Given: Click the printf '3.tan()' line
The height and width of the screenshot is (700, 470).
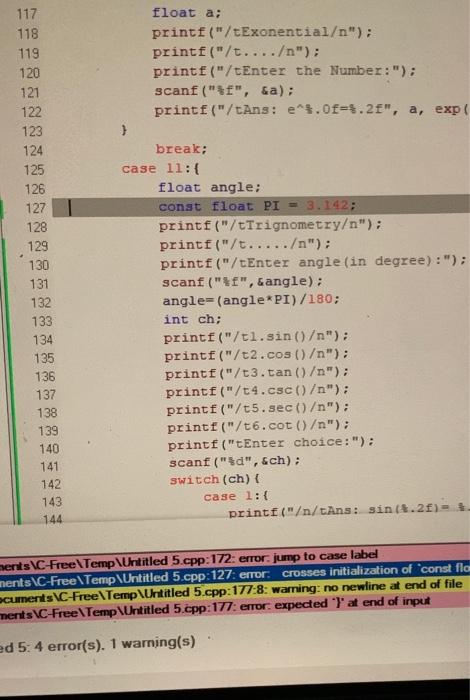Looking at the screenshot, I should coord(257,373).
